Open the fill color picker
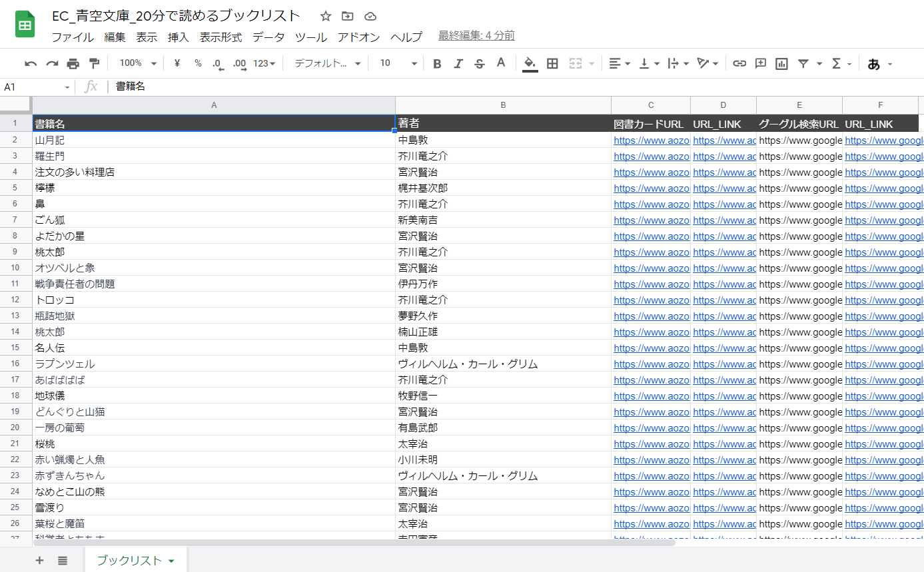This screenshot has width=924, height=572. tap(530, 63)
